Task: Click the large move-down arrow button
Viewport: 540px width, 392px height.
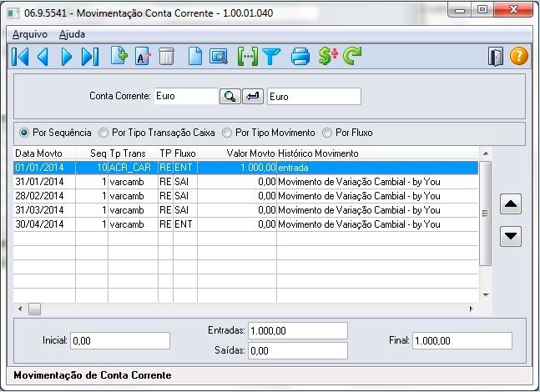Action: (x=511, y=236)
